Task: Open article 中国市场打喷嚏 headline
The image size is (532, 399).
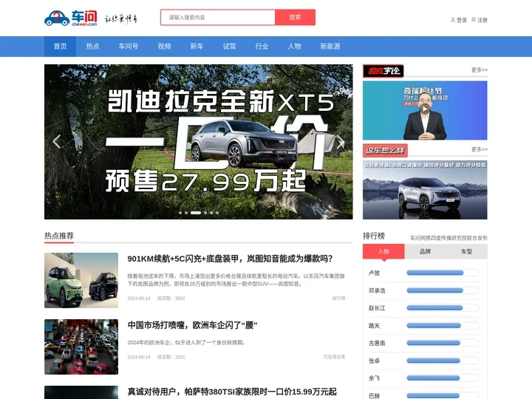Action: point(192,325)
